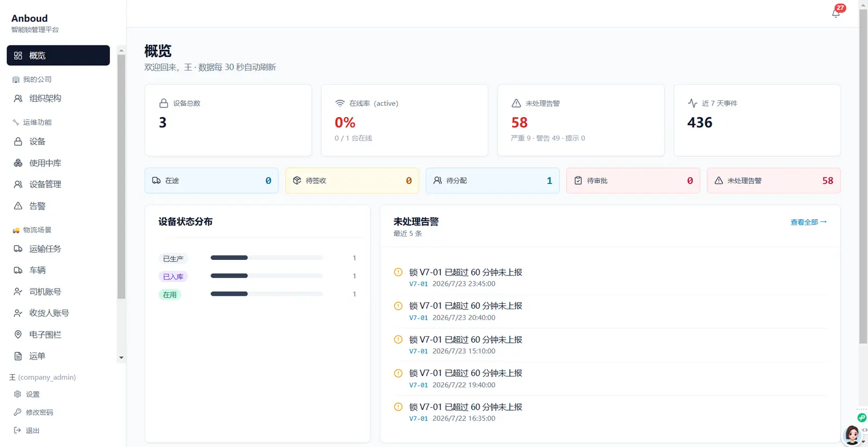
Task: Open the 待审批 status card
Action: (x=633, y=181)
